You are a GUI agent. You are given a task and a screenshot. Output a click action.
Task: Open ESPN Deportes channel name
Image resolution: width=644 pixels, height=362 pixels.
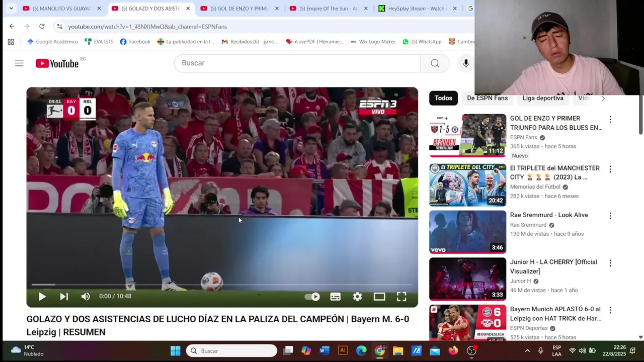point(529,328)
